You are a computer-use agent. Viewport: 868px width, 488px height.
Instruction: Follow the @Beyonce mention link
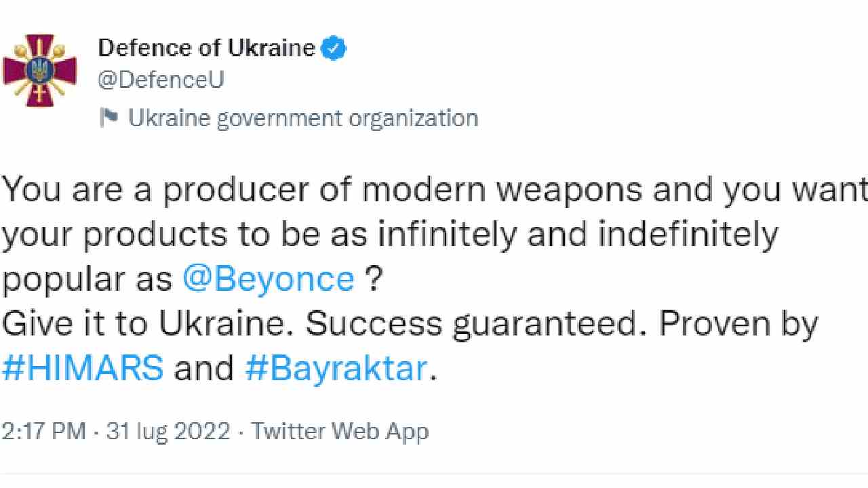(x=269, y=279)
